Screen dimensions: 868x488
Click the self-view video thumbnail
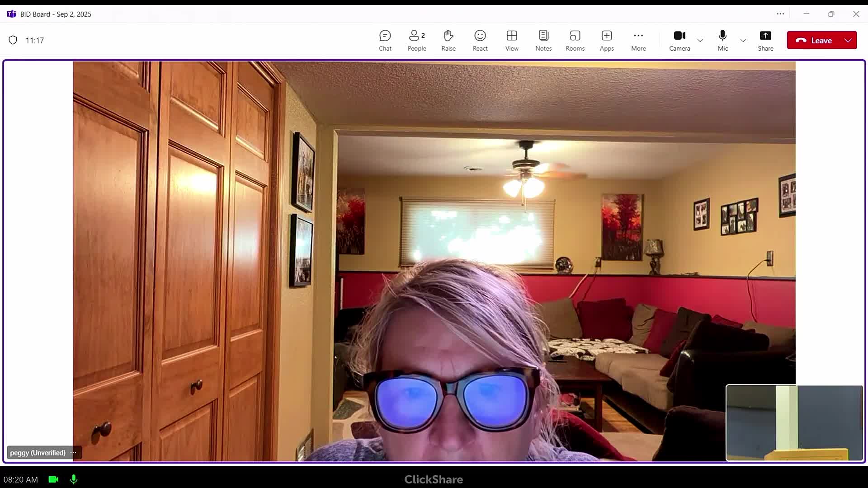[794, 422]
